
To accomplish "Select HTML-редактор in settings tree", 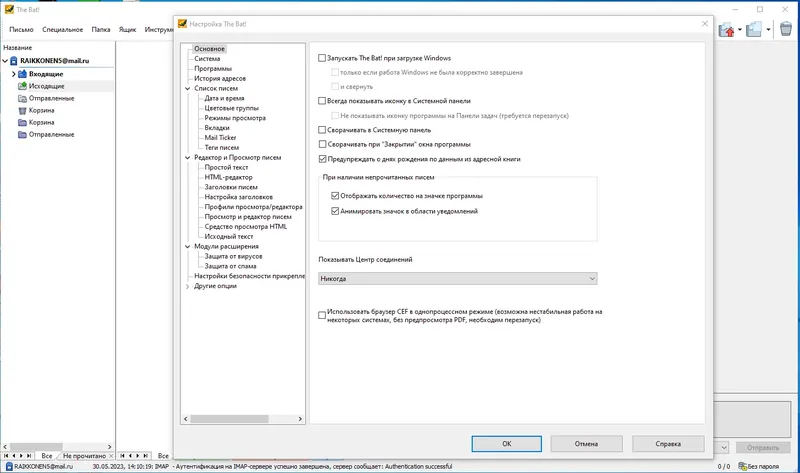I will coord(229,178).
